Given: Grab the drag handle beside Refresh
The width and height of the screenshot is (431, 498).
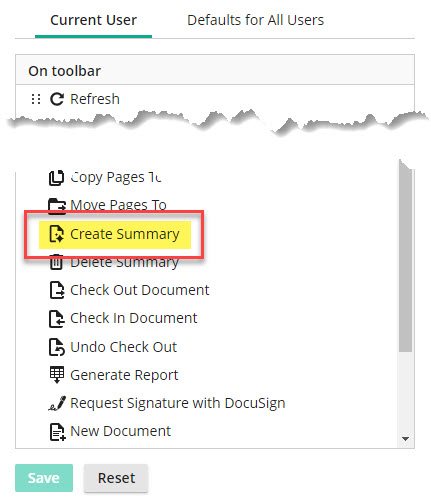Looking at the screenshot, I should pyautogui.click(x=36, y=99).
